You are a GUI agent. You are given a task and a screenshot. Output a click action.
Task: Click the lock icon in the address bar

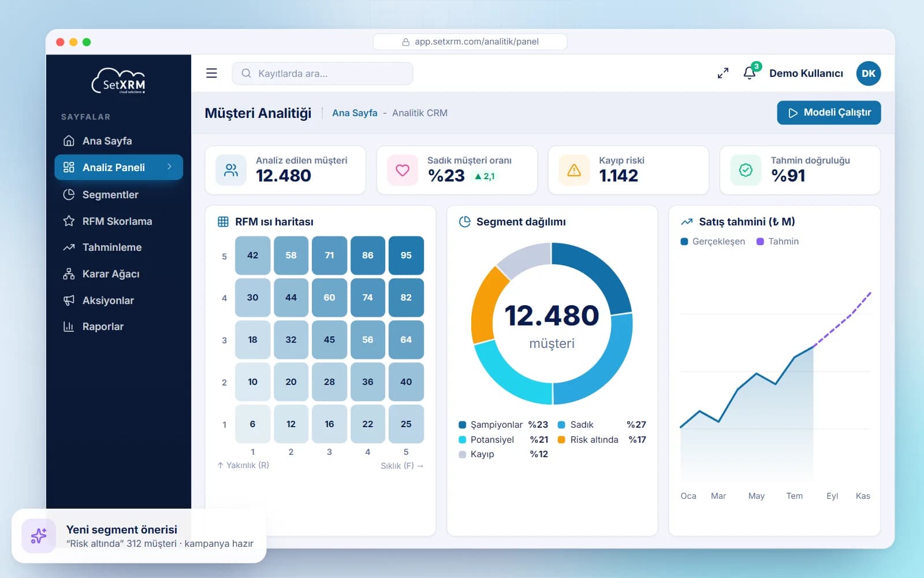405,42
